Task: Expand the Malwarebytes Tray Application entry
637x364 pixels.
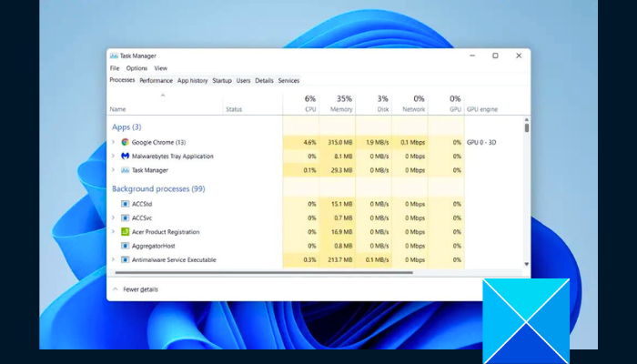Action: coord(114,156)
